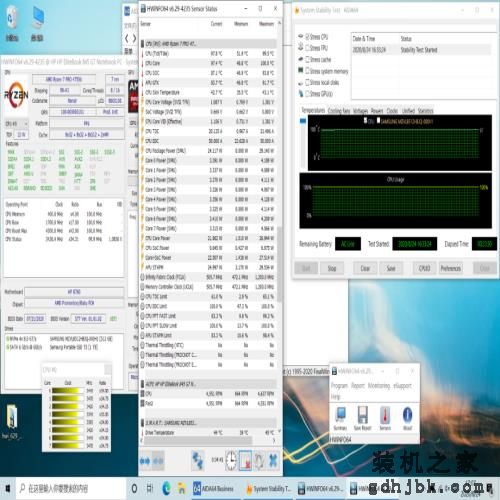Switch to HWiNFO64 v6.29 taskbar item
Image resolution: width=500 pixels, height=500 pixels.
(x=320, y=489)
